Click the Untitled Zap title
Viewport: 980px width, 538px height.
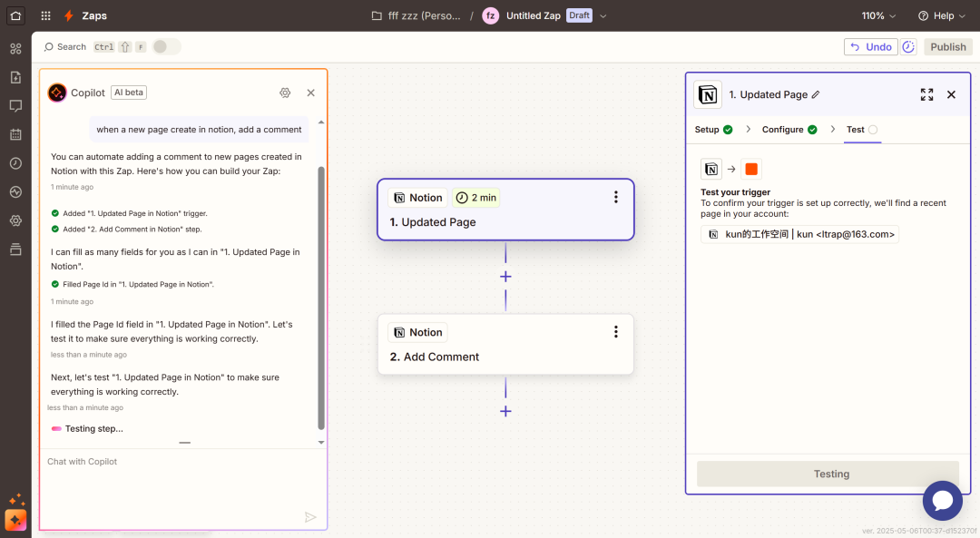(x=534, y=15)
